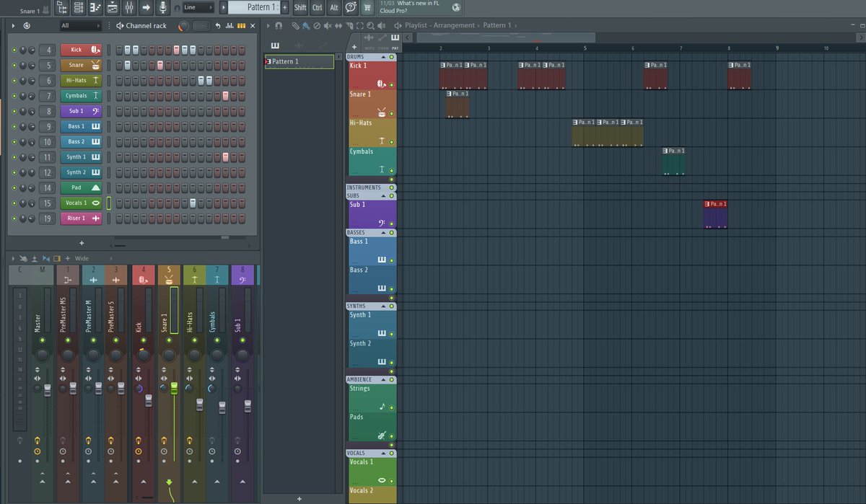Collapse the DRUMS track group
Screen dimensions: 866x504
[385, 56]
